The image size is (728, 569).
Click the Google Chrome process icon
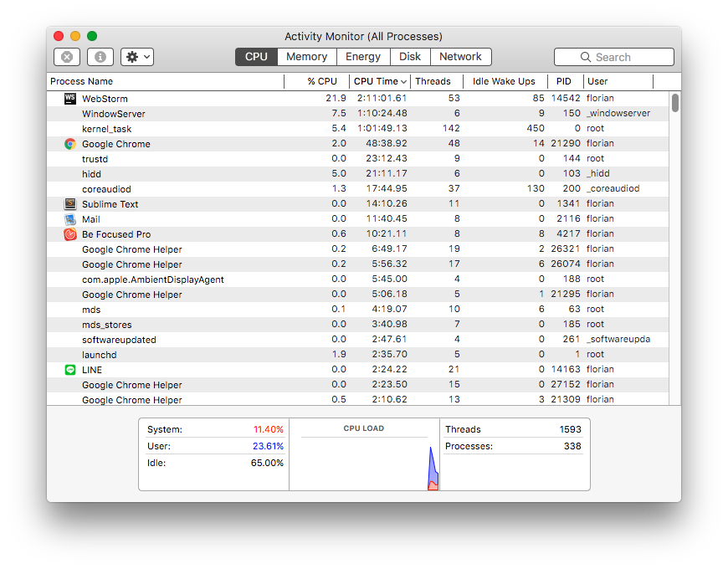[x=70, y=144]
